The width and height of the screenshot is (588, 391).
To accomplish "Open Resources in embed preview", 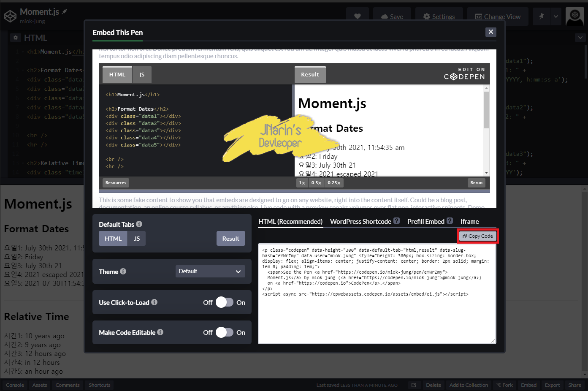I will pos(116,183).
